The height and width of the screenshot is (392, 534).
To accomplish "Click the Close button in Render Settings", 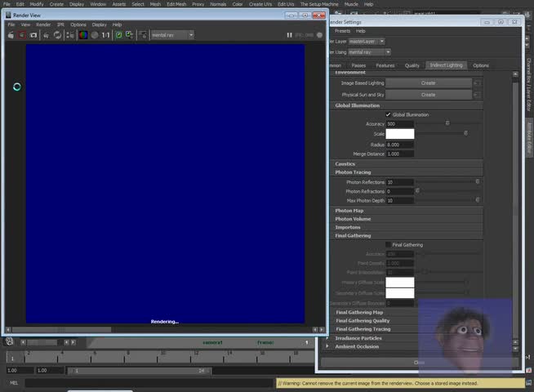I will [x=419, y=363].
